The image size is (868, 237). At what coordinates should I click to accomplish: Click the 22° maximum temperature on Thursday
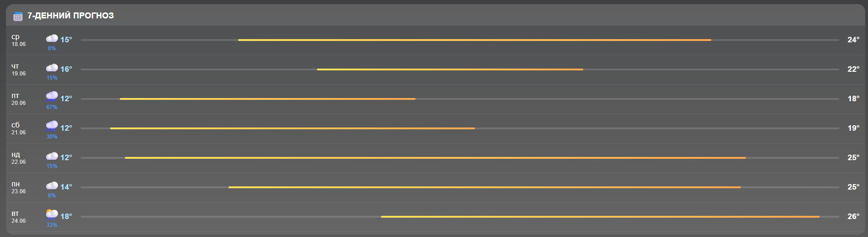[853, 69]
